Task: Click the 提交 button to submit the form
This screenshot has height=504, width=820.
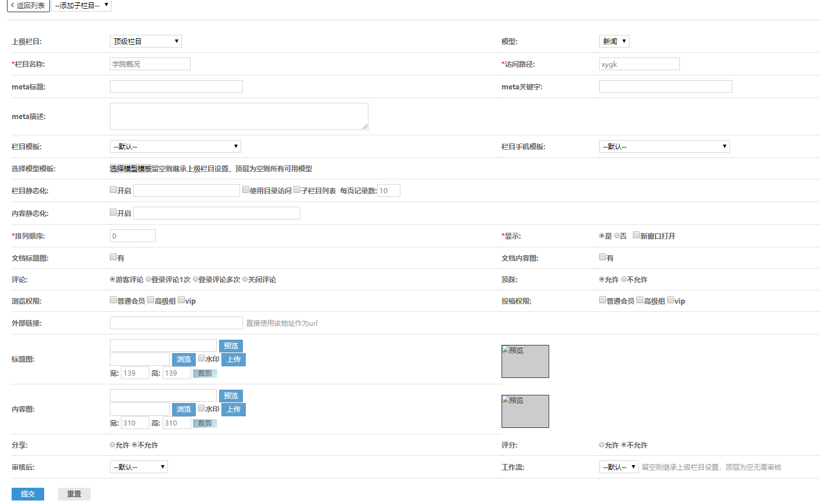Action: [x=27, y=494]
